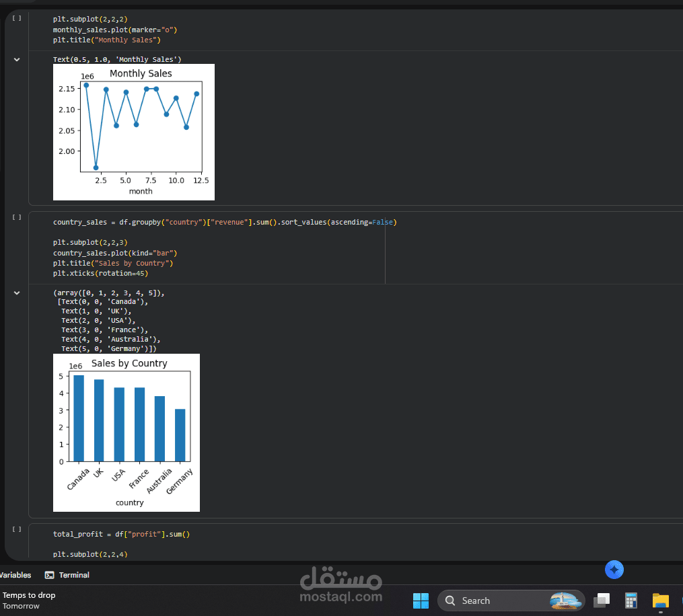683x616 pixels.
Task: Open Task View from the taskbar
Action: 602,601
